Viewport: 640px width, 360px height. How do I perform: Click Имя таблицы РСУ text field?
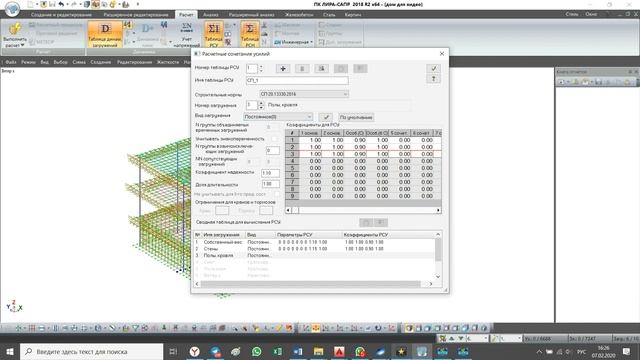point(297,80)
